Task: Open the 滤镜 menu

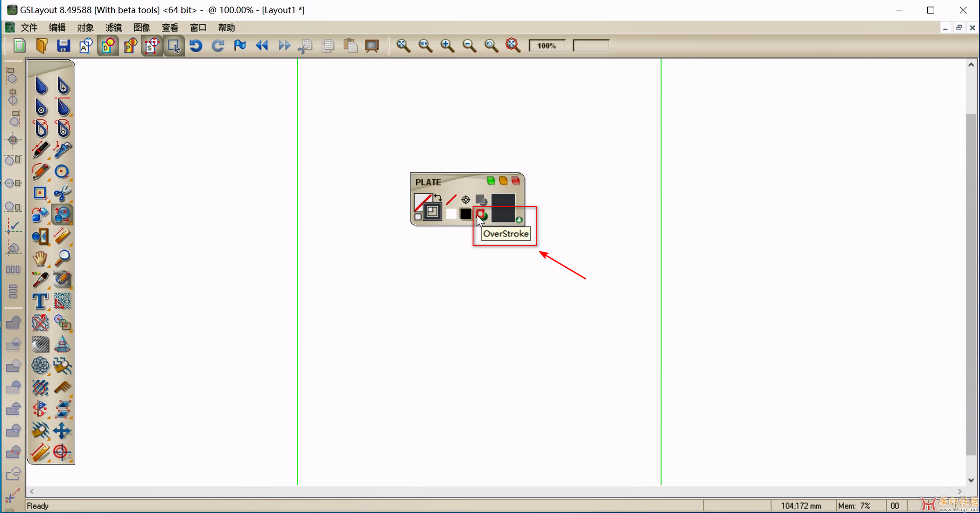Action: [x=113, y=28]
